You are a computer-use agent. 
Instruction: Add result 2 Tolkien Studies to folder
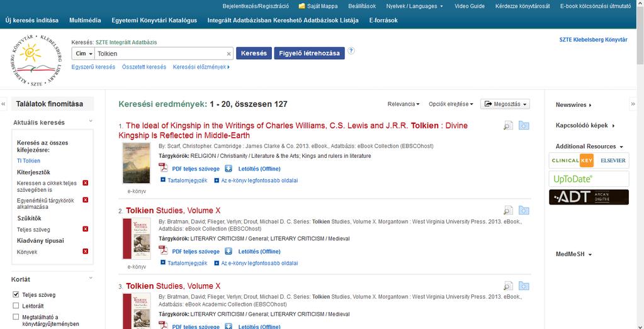[x=524, y=211]
